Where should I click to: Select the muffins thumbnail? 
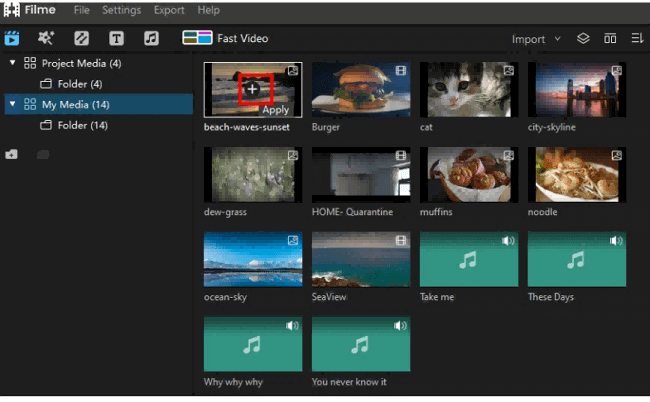[x=469, y=174]
